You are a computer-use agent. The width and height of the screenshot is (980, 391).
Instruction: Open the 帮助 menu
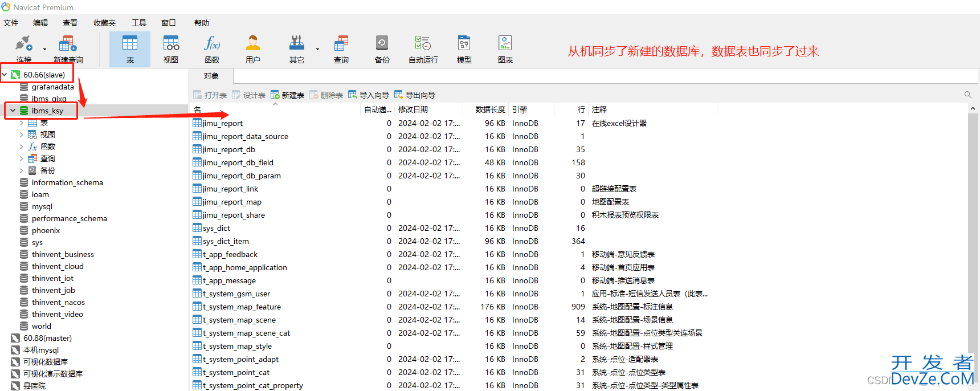click(202, 23)
